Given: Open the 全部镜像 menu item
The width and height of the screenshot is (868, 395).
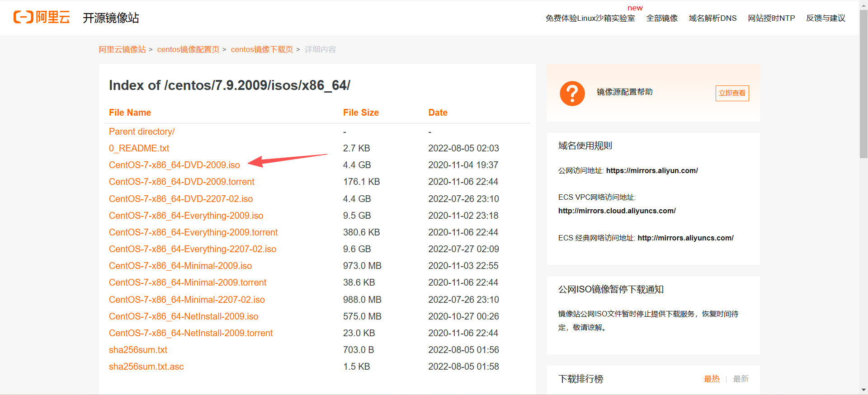Looking at the screenshot, I should coord(662,18).
